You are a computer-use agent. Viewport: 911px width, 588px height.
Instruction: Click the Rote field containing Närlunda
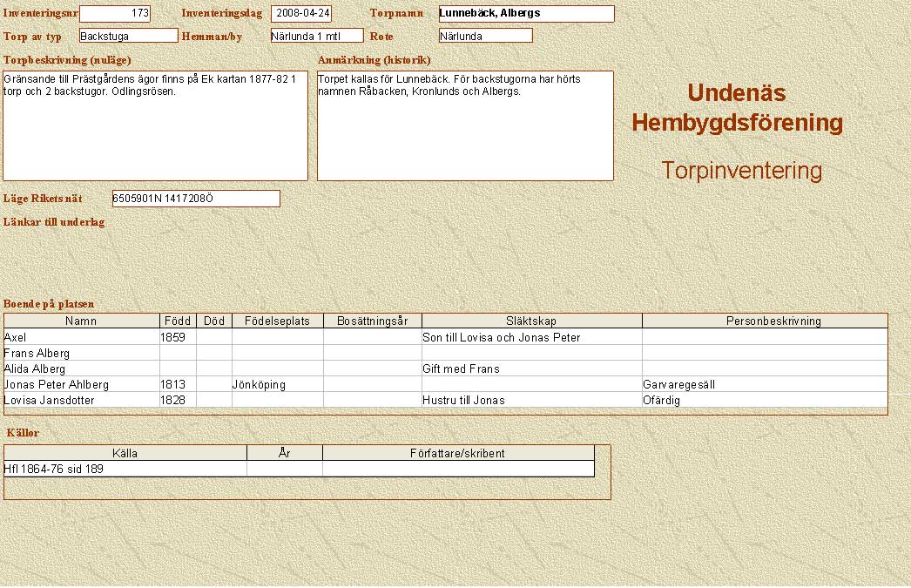point(485,36)
